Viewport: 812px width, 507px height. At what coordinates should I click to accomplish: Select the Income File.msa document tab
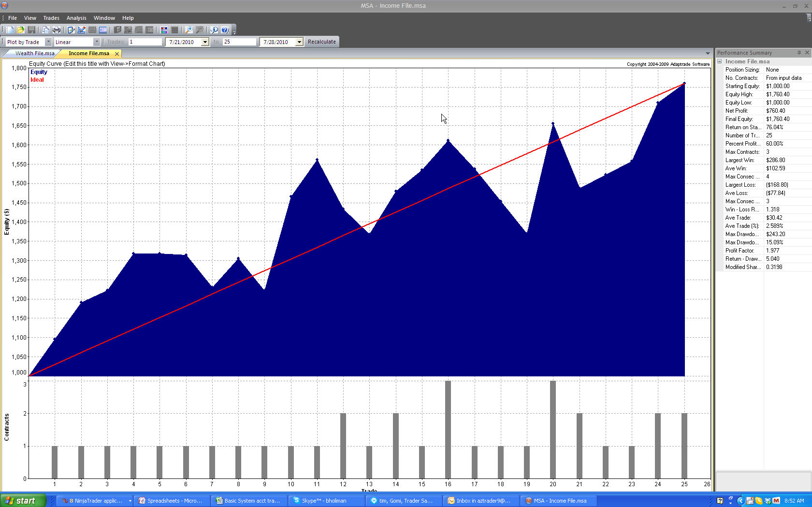(x=89, y=53)
